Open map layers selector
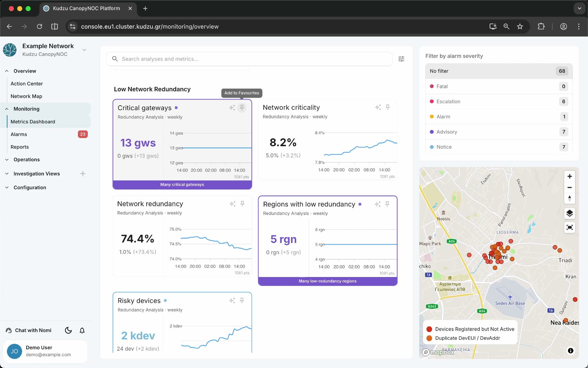This screenshot has width=588, height=368. click(x=570, y=214)
